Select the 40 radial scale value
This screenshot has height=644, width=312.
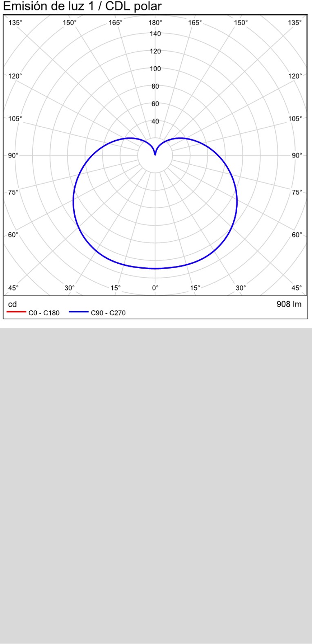[155, 121]
